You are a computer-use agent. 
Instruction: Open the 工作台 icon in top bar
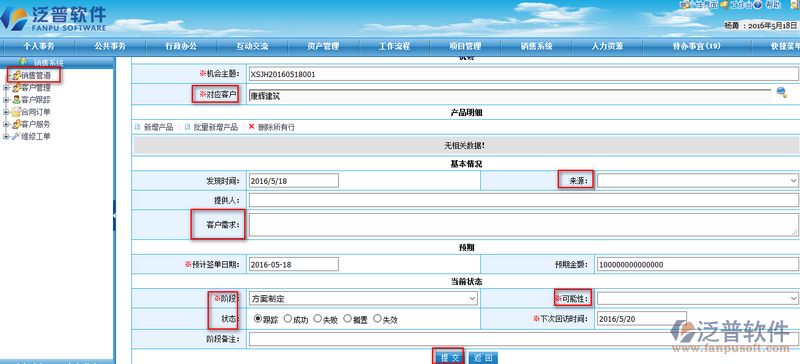(x=724, y=5)
